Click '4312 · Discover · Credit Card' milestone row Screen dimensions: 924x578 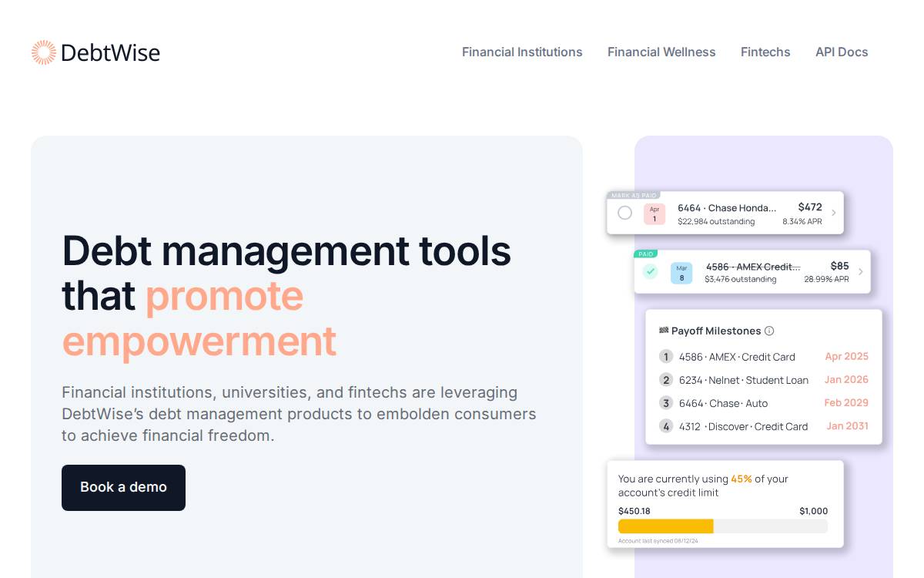(744, 426)
